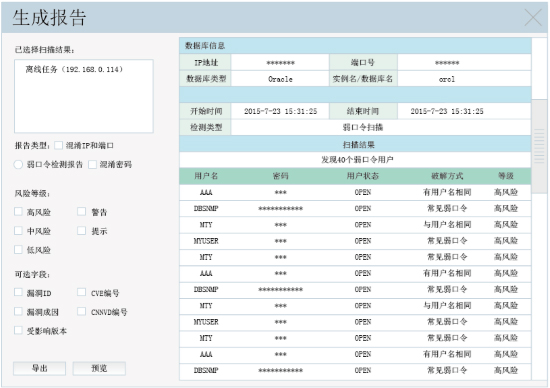This screenshot has width=550, height=388.
Task: Click the time value beside 开始时间
Action: [280, 111]
